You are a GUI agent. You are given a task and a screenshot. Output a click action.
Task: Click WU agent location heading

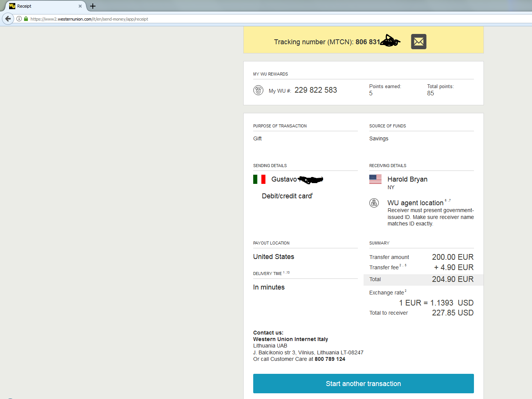[416, 203]
